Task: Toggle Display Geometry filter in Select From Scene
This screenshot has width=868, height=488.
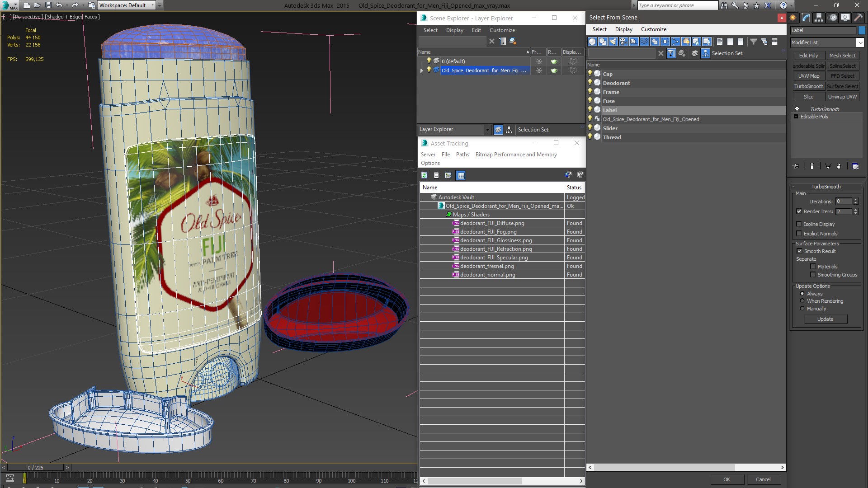Action: [592, 42]
